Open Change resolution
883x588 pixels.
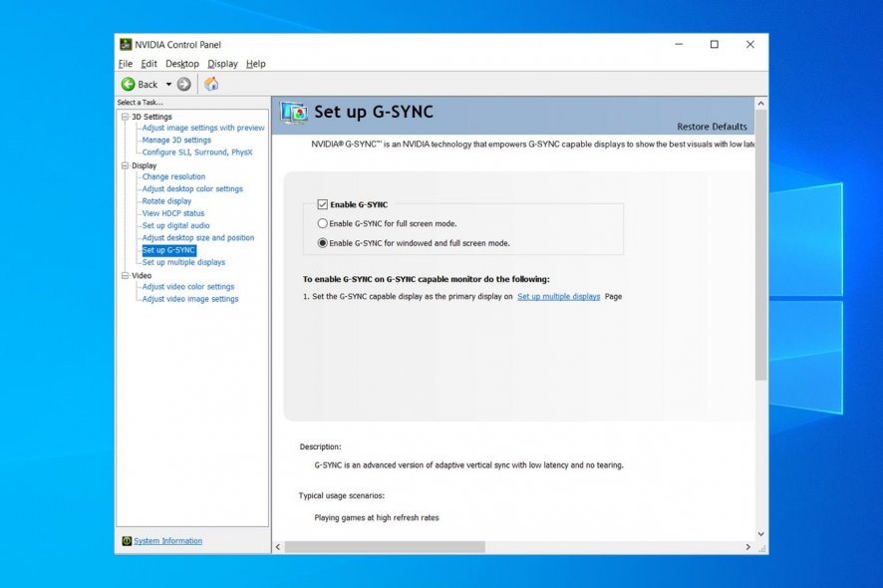point(173,176)
